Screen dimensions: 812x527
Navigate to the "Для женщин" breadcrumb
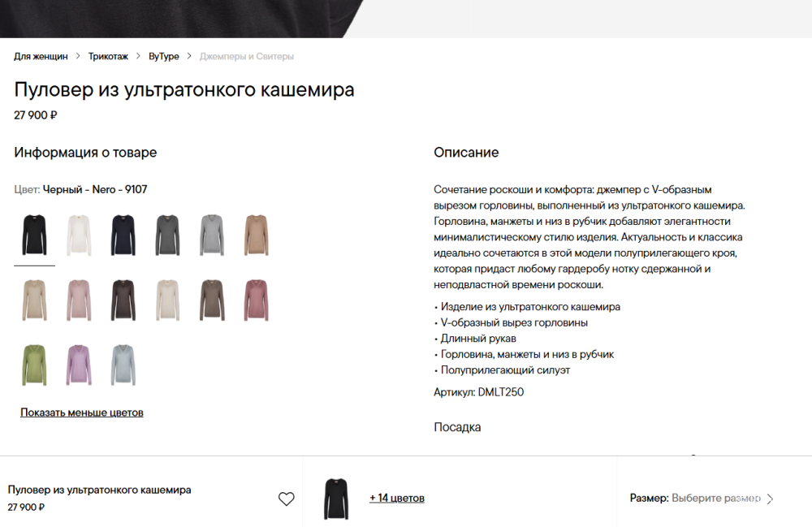pos(39,56)
